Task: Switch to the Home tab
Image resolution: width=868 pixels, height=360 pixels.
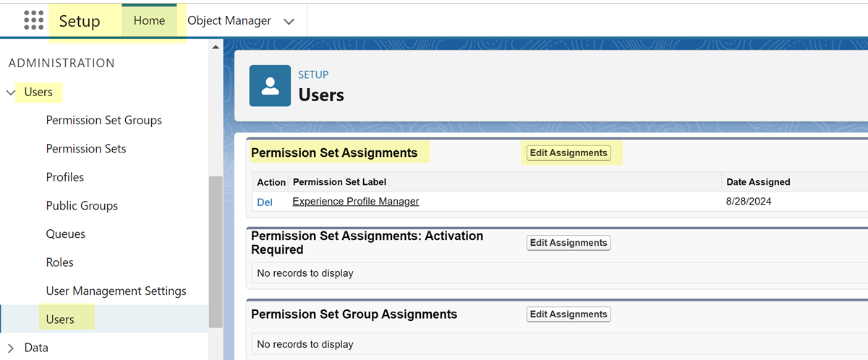Action: click(x=149, y=20)
